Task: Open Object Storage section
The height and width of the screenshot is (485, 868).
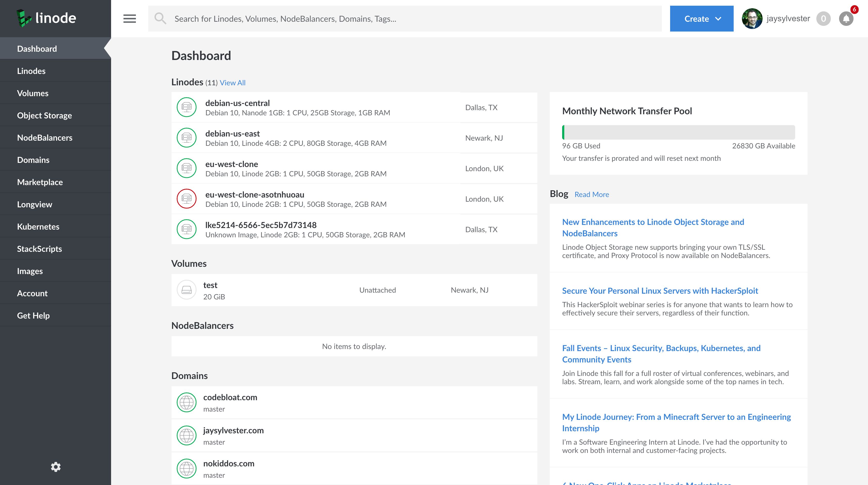Action: [x=44, y=115]
